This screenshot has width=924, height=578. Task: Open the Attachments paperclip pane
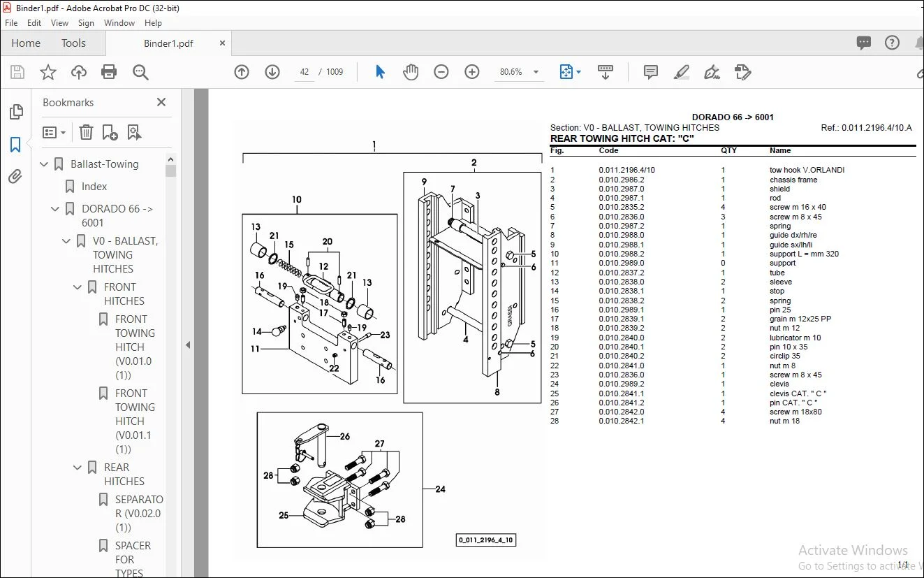click(x=15, y=177)
